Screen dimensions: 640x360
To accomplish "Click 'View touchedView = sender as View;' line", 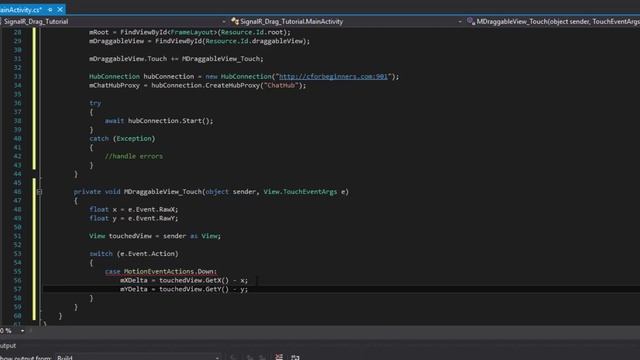I will pyautogui.click(x=155, y=236).
